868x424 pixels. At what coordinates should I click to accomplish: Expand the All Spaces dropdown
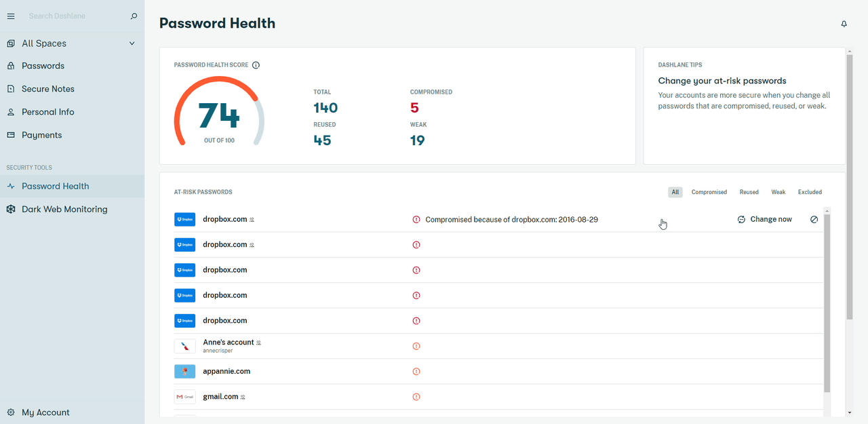[132, 43]
